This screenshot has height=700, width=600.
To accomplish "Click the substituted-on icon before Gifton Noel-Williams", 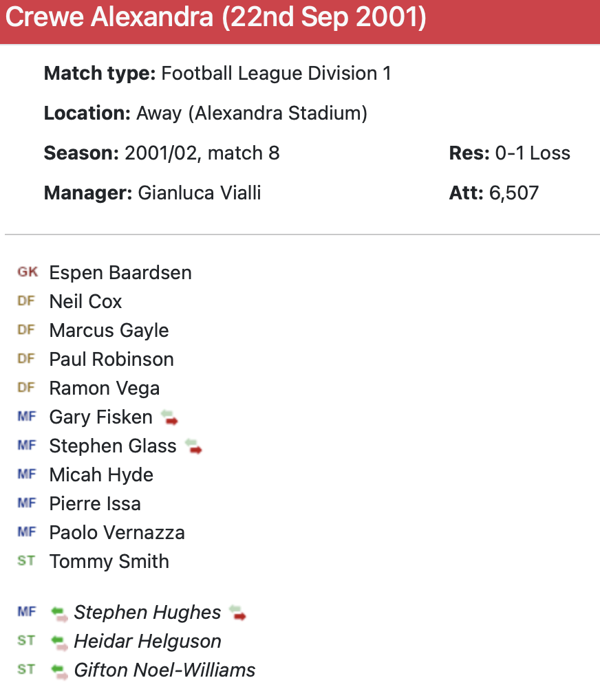I will 59,670.
